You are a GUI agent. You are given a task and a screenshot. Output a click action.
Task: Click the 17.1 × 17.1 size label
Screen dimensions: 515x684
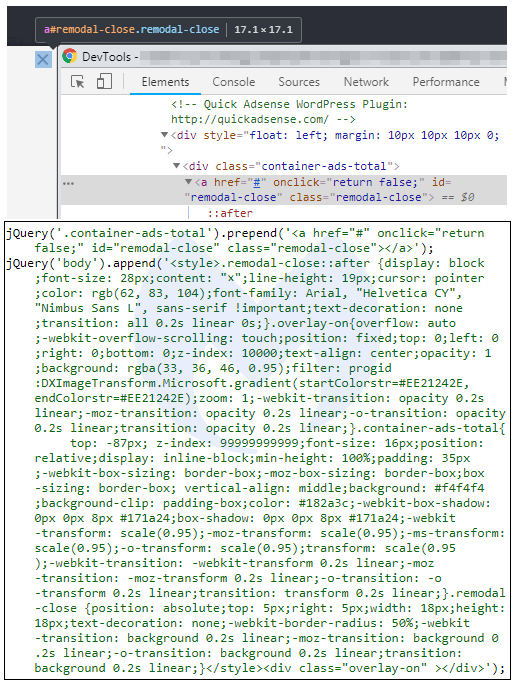pos(263,30)
